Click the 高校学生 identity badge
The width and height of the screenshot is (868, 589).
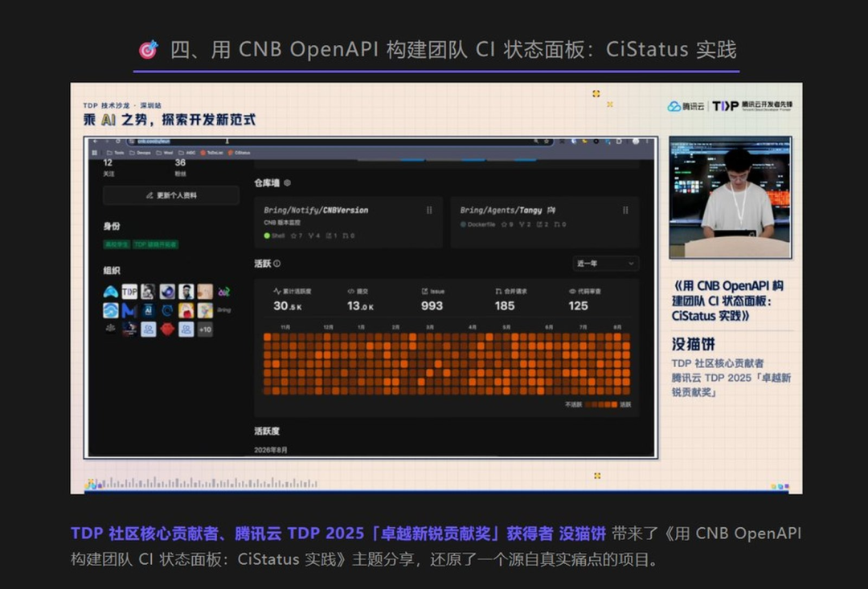coord(117,244)
